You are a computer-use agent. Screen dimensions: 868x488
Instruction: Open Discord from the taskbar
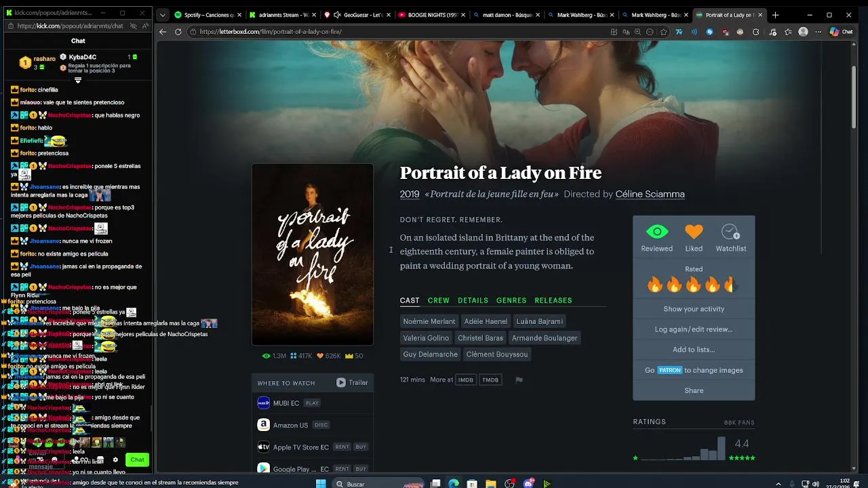pos(529,484)
